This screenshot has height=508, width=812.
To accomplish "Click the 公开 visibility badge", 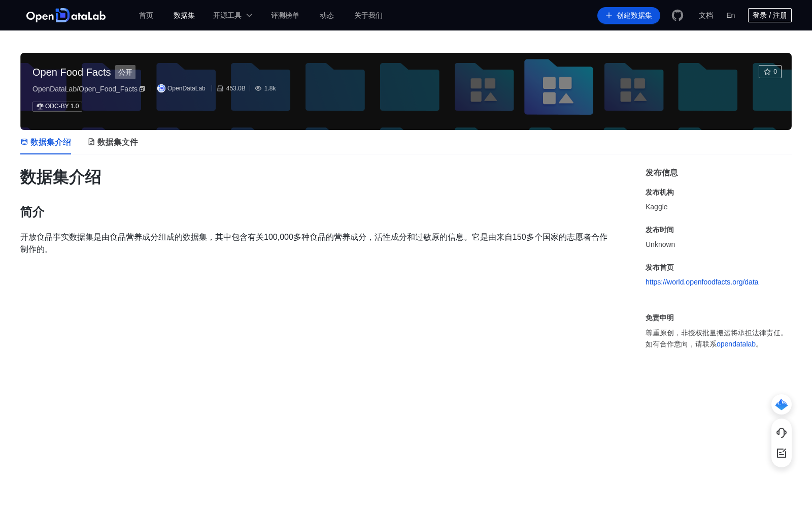I will 125,72.
